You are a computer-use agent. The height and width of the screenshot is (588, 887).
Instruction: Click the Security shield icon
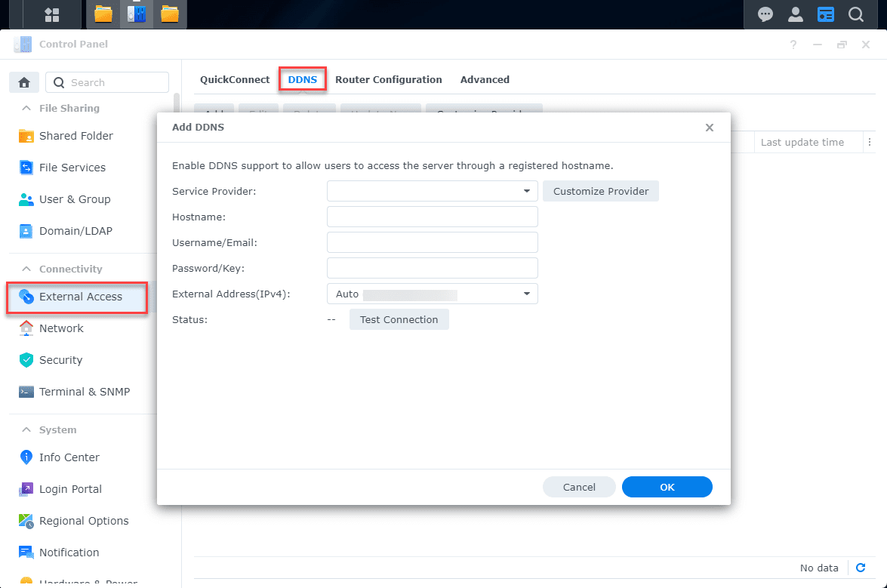26,360
